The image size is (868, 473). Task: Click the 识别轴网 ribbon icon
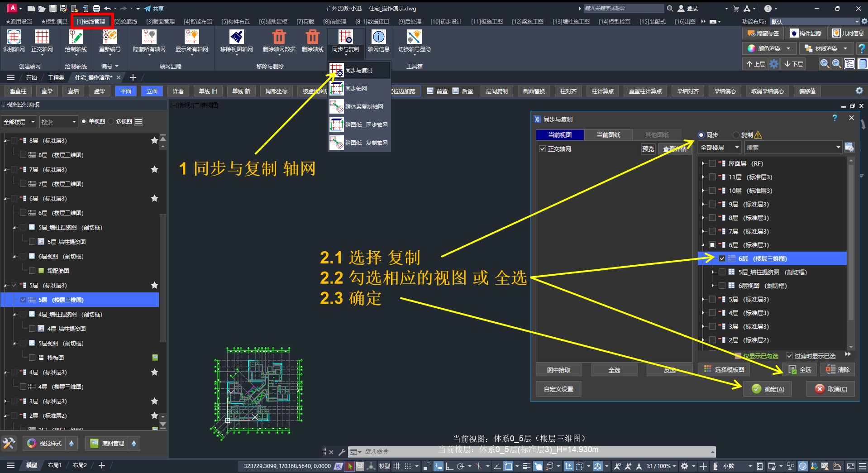14,37
